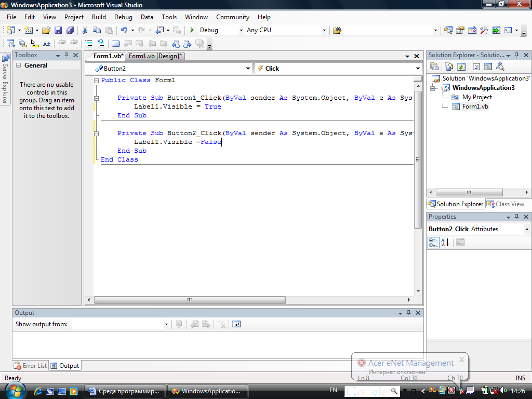This screenshot has width=532, height=399.
Task: Toggle auto-hide pin on Solution Explorer
Action: click(x=517, y=55)
